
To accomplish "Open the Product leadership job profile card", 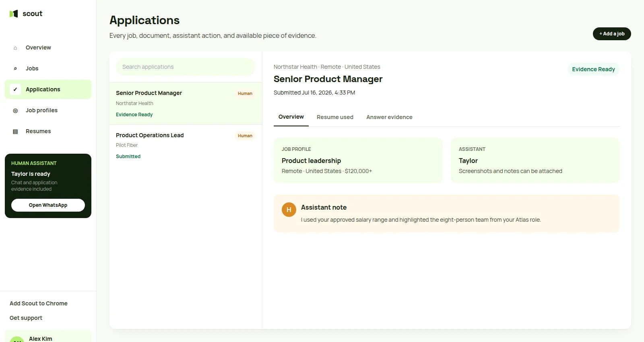I will click(x=358, y=161).
